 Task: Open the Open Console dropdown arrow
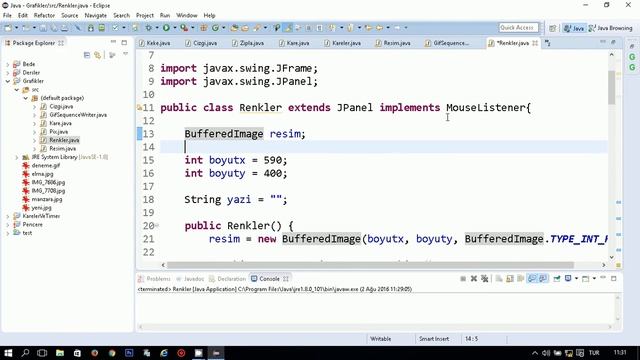pyautogui.click(x=594, y=279)
